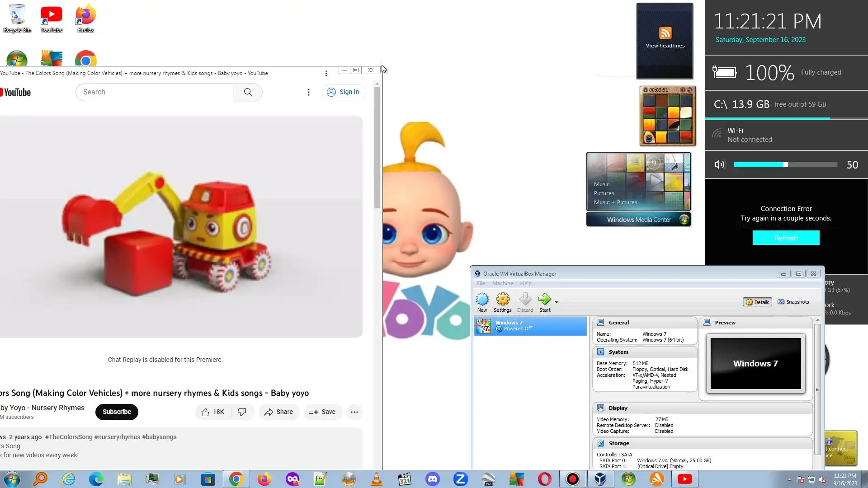Click the thumbs-up like icon
Screen dimensions: 868x488
(205, 412)
